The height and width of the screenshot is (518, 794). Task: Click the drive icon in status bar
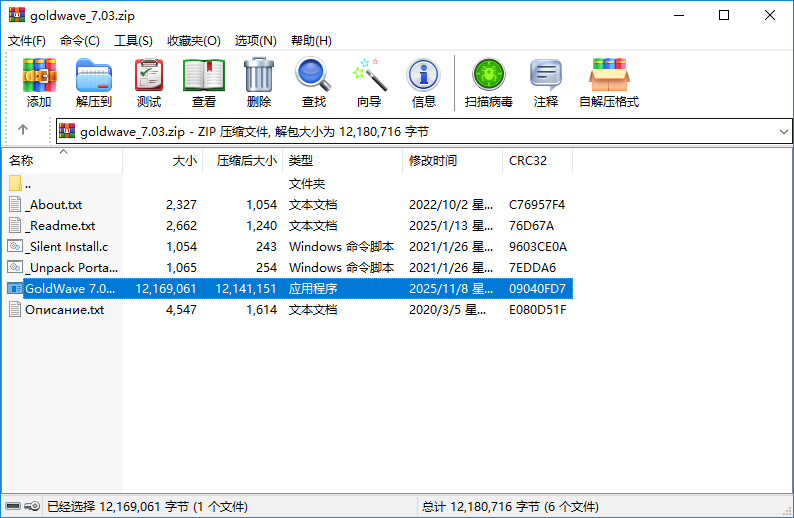click(13, 506)
